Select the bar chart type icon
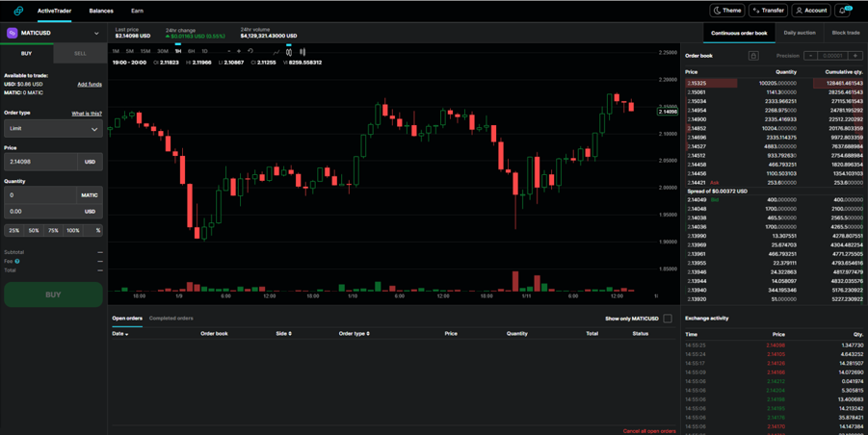 click(302, 51)
